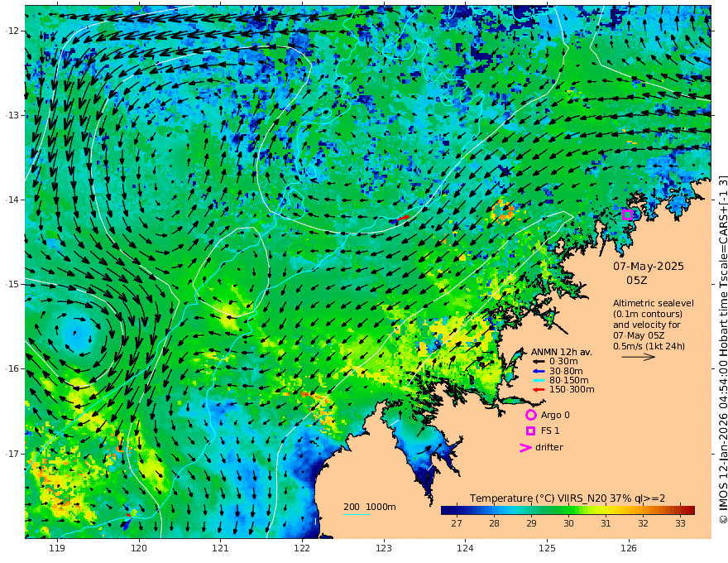This screenshot has width=728, height=563.
Task: Click the 126 longitude axis label
Action: point(629,548)
